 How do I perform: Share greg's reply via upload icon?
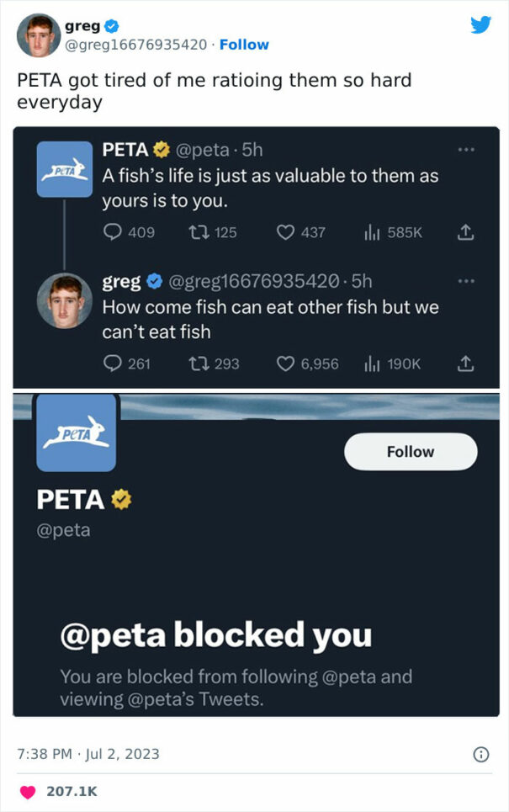(x=464, y=364)
